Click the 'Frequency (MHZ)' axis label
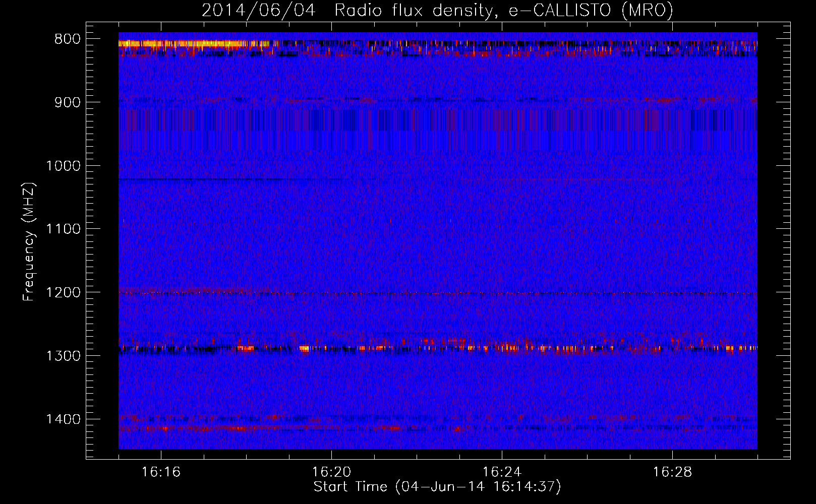 point(29,242)
